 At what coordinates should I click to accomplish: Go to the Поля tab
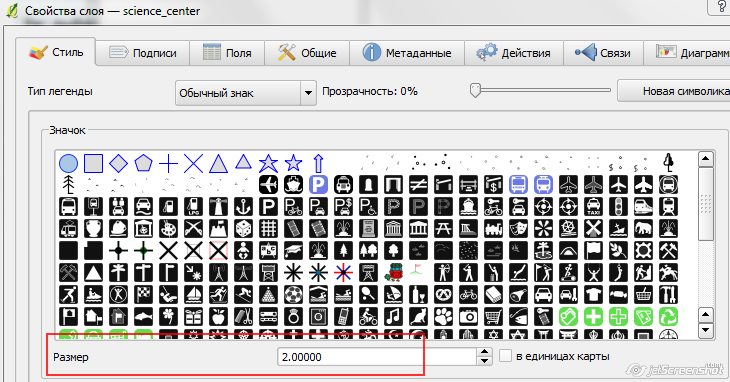pyautogui.click(x=228, y=53)
